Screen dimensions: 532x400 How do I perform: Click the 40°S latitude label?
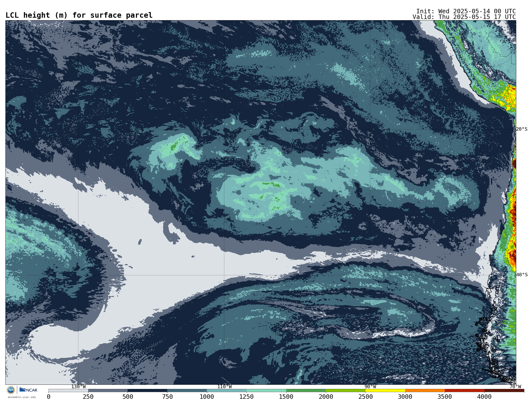[x=522, y=275]
